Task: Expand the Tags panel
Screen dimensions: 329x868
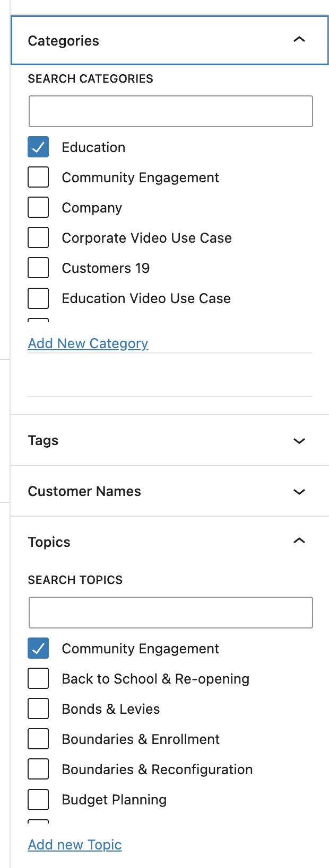Action: pos(299,440)
